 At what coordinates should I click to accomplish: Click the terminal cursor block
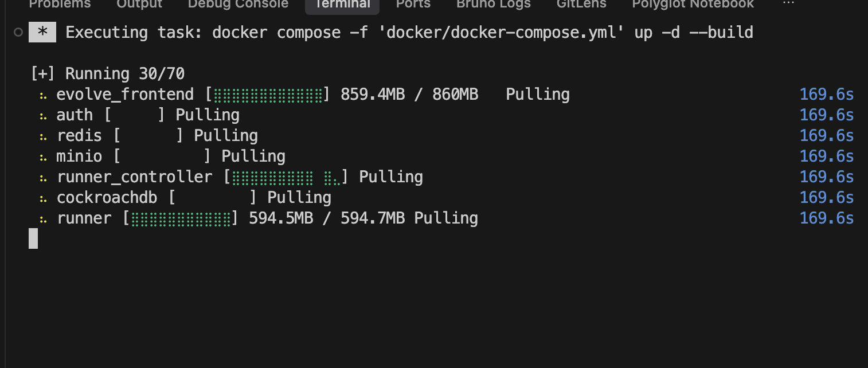coord(33,238)
